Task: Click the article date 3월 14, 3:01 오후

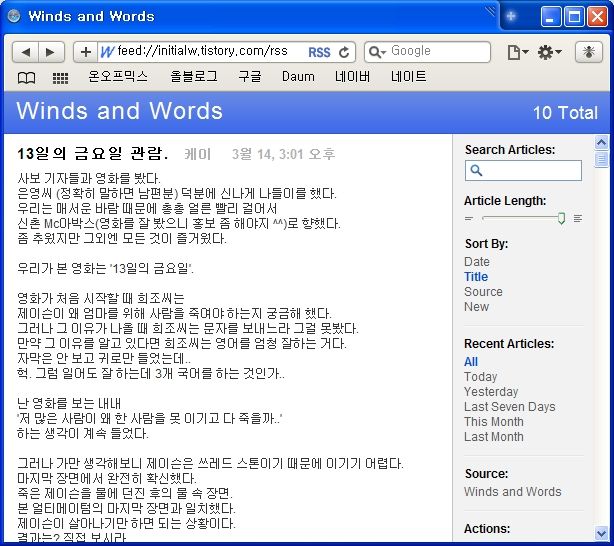Action: click(284, 154)
